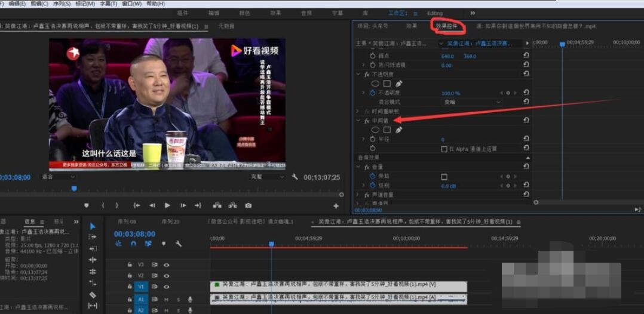This screenshot has width=644, height=314.
Task: Toggle V2 track visibility eye
Action: pos(166,275)
